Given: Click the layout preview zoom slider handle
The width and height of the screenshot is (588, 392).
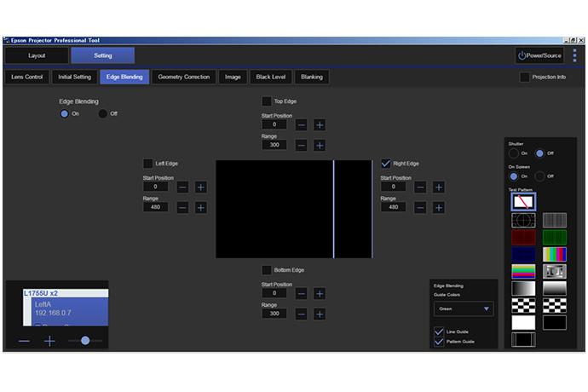Looking at the screenshot, I should [x=85, y=340].
